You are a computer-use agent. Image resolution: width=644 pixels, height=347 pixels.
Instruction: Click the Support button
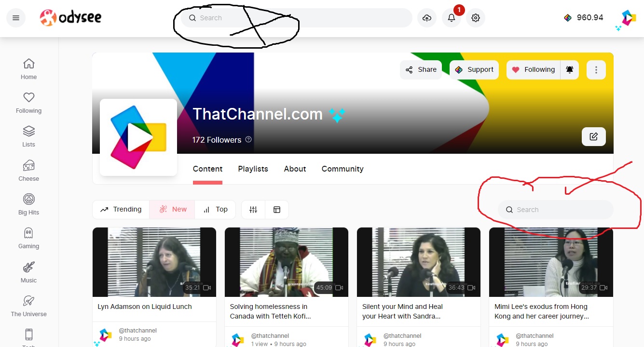[475, 69]
